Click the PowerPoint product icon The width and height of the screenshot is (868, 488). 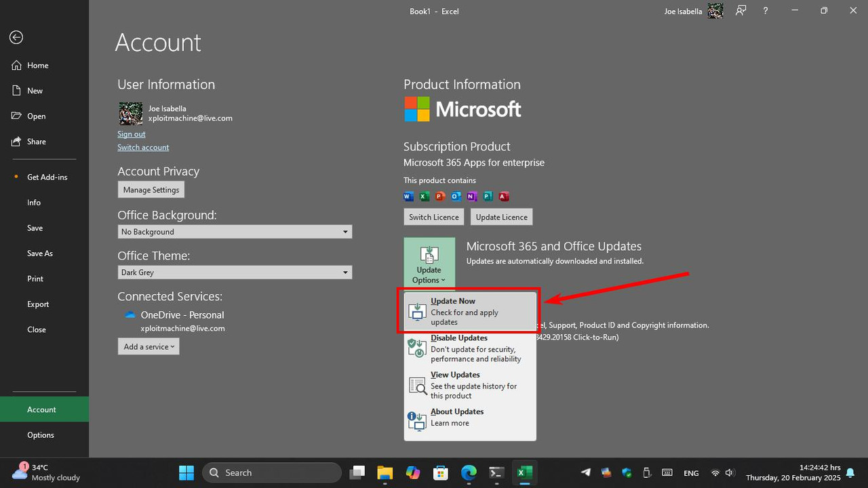click(440, 197)
